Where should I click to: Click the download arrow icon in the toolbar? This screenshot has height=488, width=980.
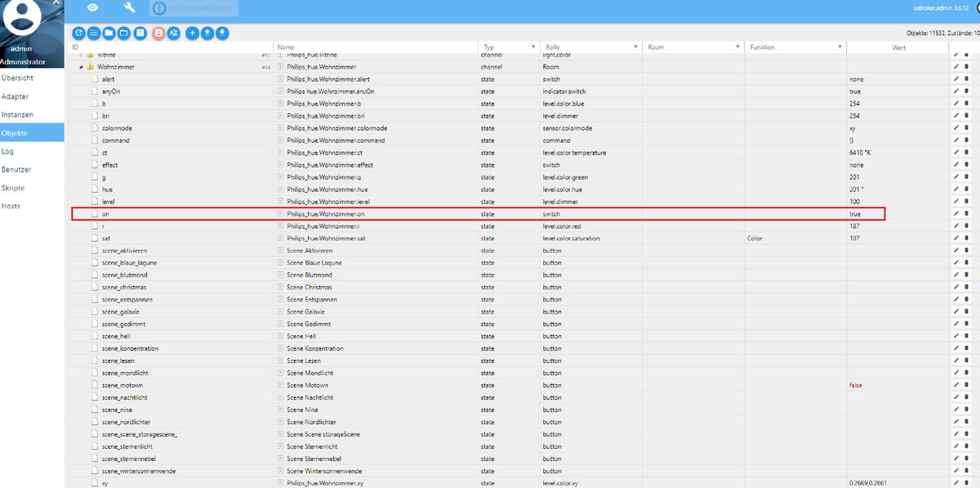pos(222,34)
